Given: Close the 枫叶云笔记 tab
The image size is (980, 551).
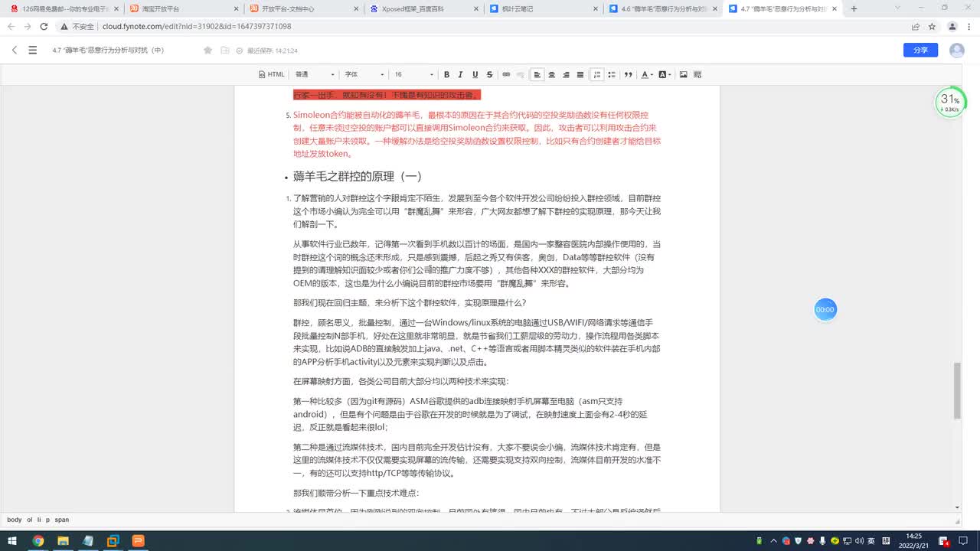Looking at the screenshot, I should (596, 9).
